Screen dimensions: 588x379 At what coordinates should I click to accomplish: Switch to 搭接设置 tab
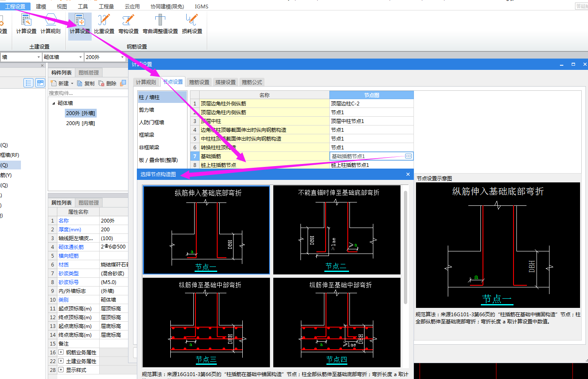point(226,82)
